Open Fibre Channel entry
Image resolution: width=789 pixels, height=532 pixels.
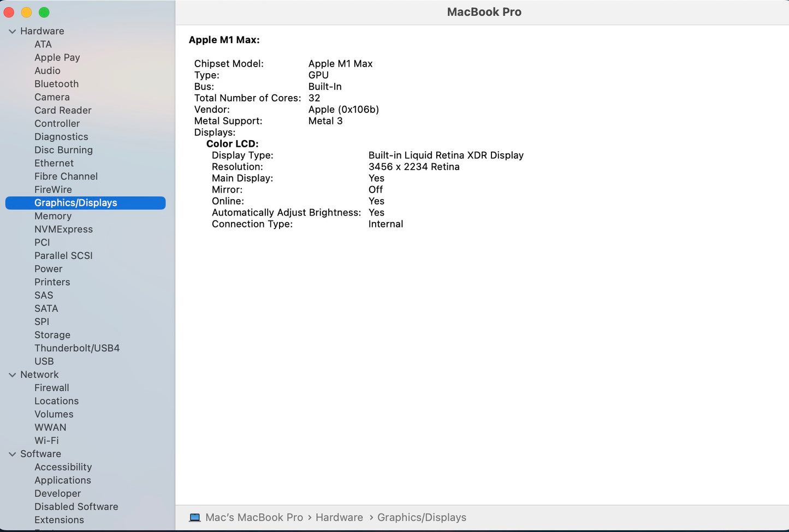point(66,176)
